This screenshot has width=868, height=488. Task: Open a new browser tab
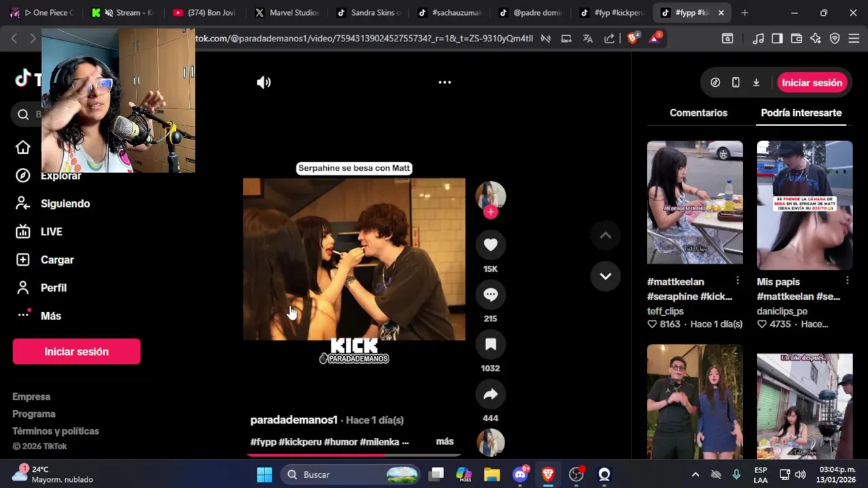tap(745, 12)
